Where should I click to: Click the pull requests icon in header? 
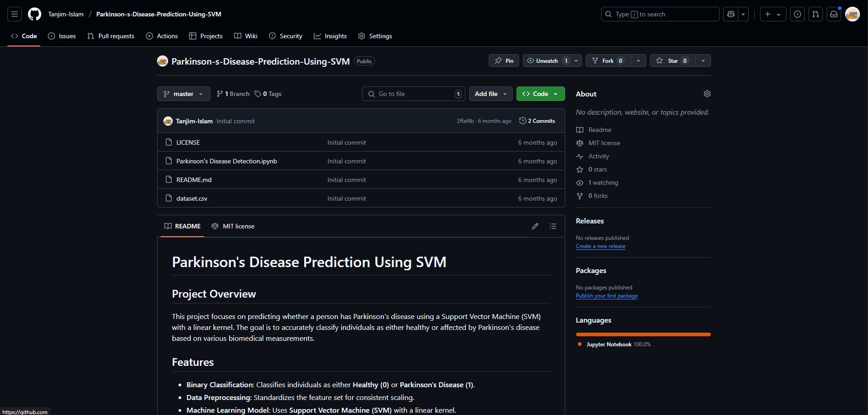pyautogui.click(x=816, y=14)
